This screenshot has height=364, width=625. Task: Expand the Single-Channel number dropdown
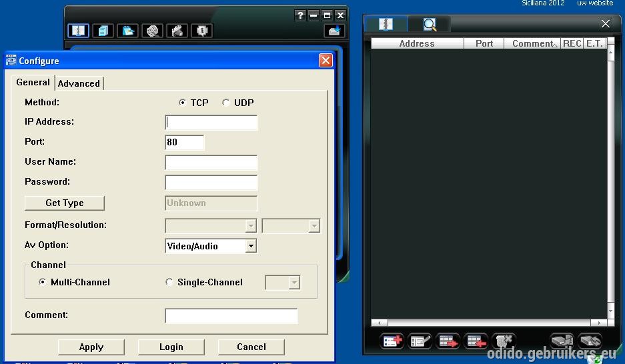click(283, 283)
